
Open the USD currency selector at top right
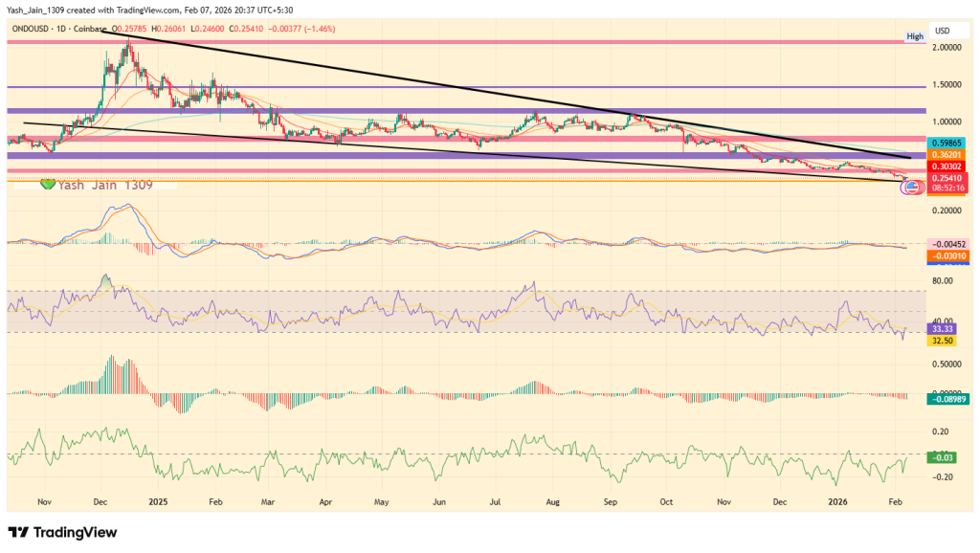(943, 30)
